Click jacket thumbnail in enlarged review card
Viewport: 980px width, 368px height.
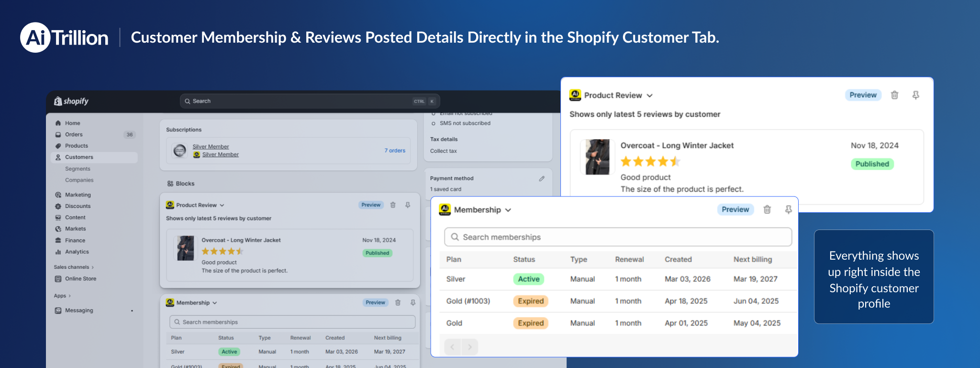(x=598, y=157)
